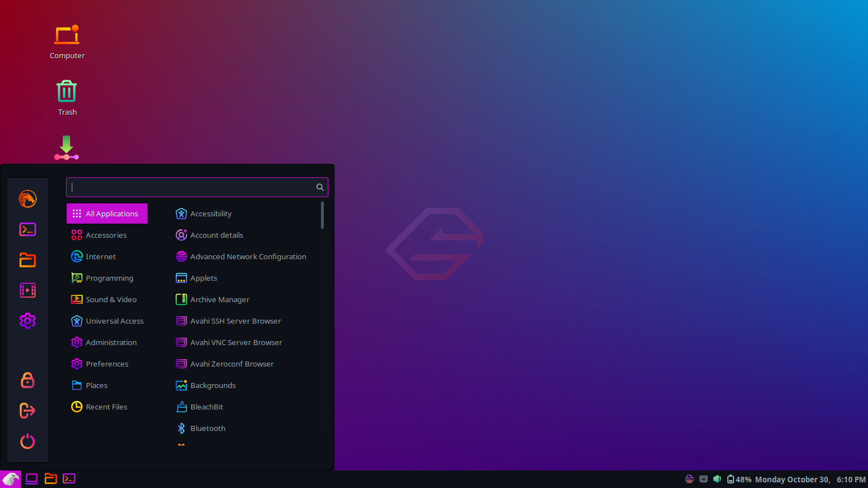The height and width of the screenshot is (488, 868).
Task: Select the Sound & Video category
Action: point(107,299)
